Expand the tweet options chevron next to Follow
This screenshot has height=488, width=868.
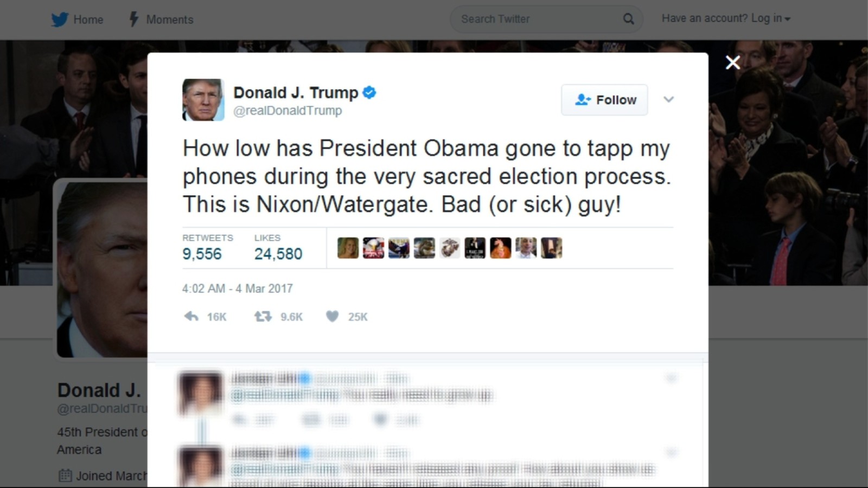click(x=668, y=99)
